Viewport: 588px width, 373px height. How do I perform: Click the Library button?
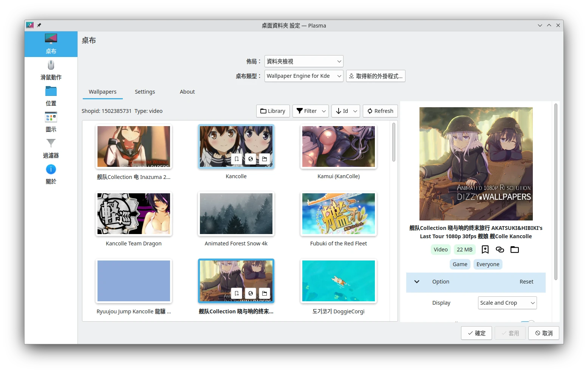(273, 111)
